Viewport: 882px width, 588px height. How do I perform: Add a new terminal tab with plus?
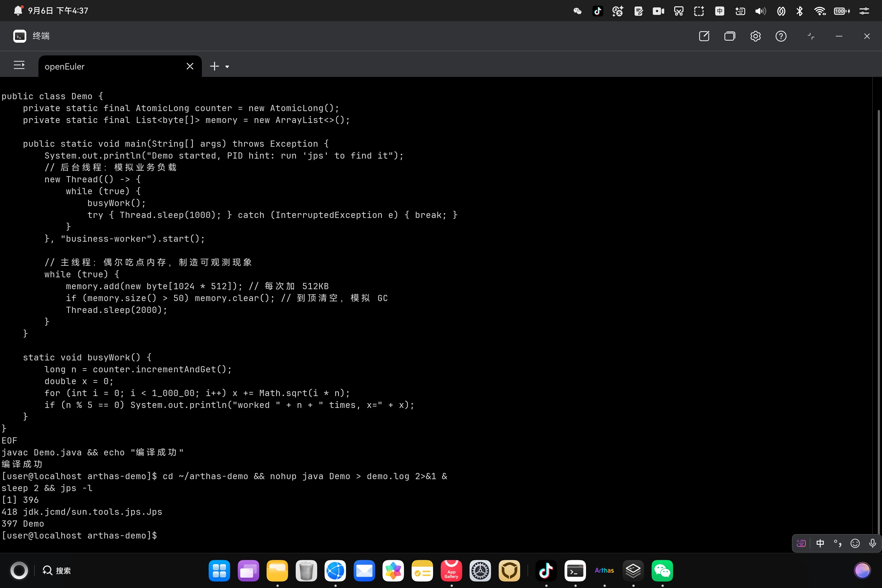click(x=214, y=66)
